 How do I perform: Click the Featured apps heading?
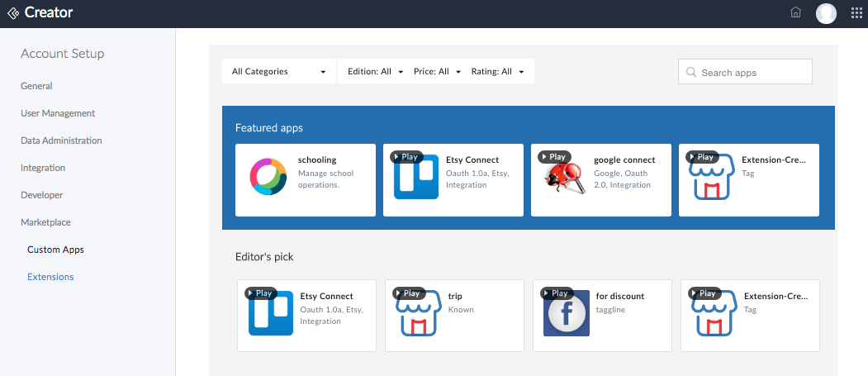tap(269, 127)
